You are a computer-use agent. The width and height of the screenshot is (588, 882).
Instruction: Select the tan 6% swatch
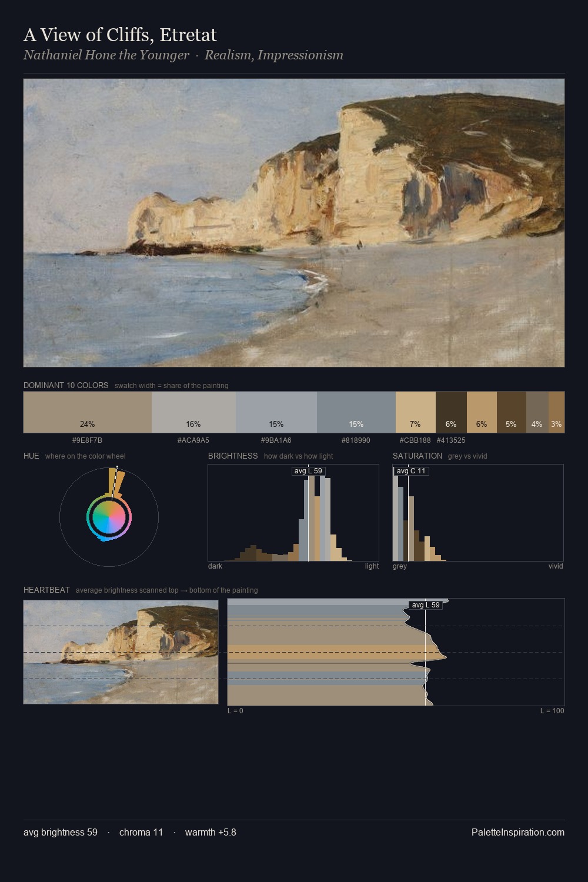coord(482,412)
